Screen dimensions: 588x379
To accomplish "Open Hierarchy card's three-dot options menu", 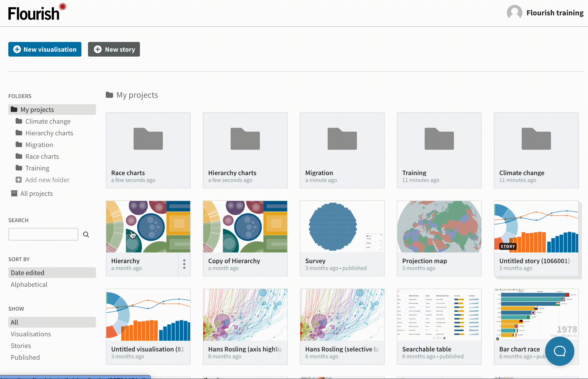I will click(x=184, y=264).
